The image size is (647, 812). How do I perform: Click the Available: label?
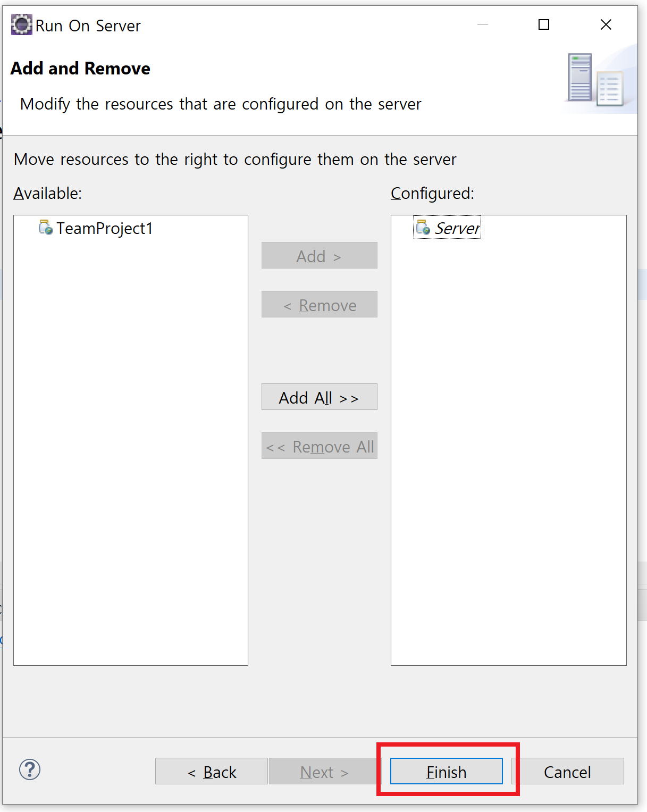click(x=48, y=193)
